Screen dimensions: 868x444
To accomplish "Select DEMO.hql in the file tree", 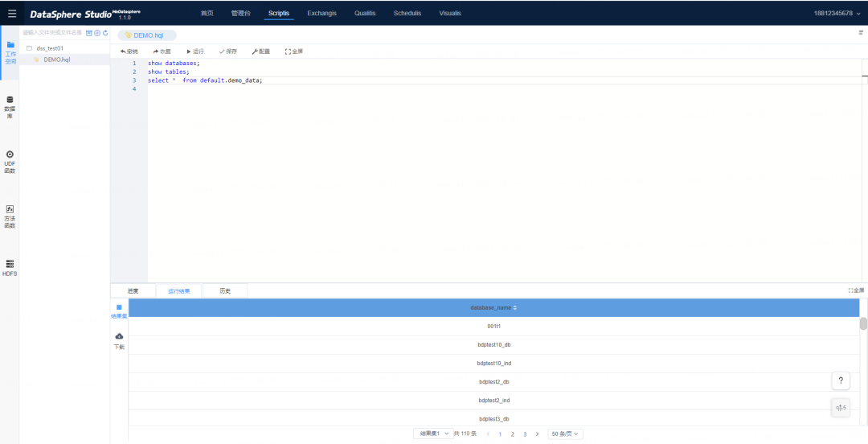I will click(56, 60).
